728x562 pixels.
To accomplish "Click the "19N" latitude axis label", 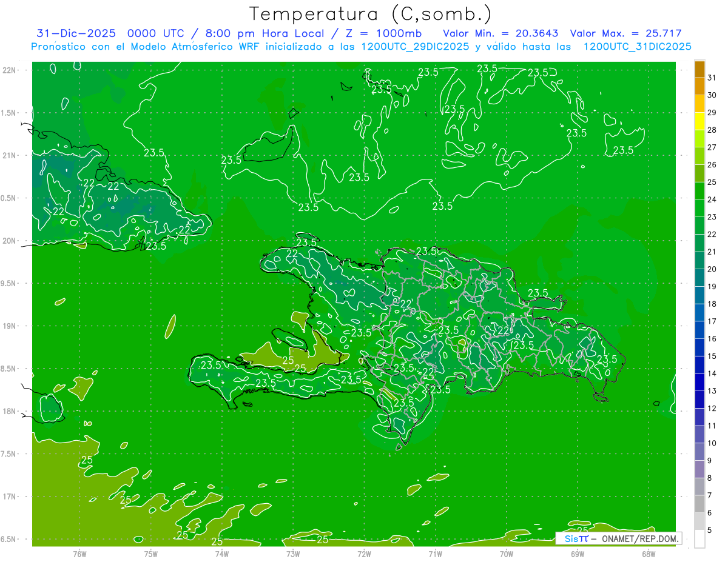I will (9, 326).
